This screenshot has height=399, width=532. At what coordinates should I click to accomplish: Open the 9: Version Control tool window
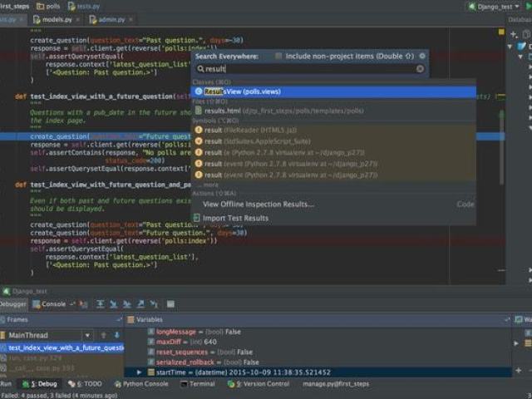[x=259, y=384]
